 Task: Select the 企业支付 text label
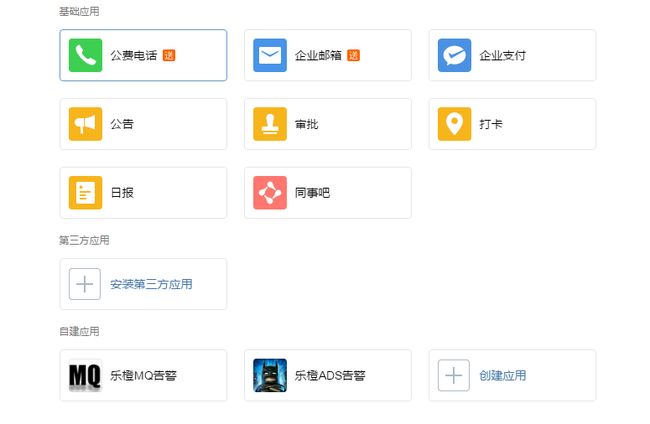point(502,56)
